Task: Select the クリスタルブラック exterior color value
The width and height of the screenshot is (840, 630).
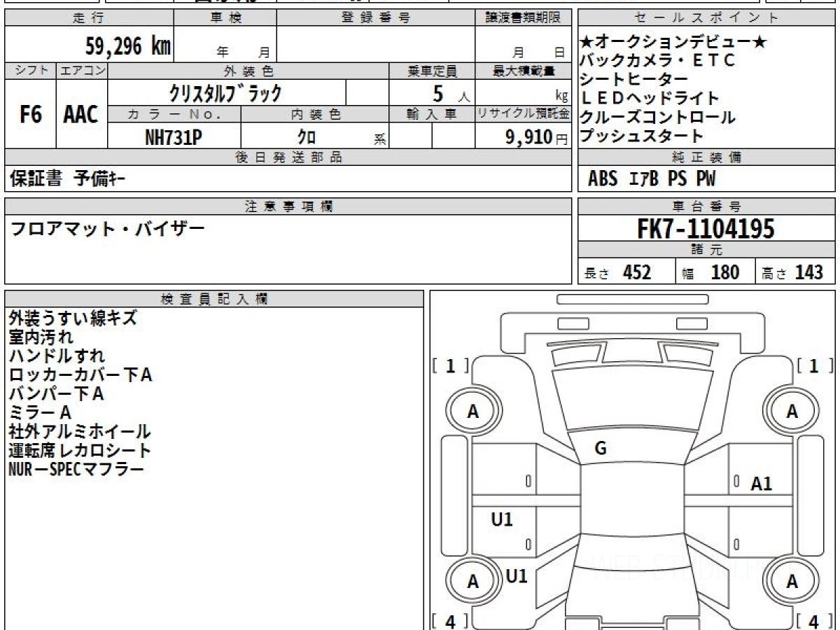Action: point(226,92)
